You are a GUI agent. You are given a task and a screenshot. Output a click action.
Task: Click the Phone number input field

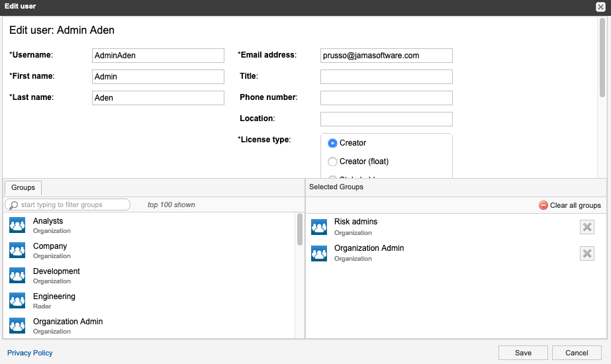click(x=387, y=98)
